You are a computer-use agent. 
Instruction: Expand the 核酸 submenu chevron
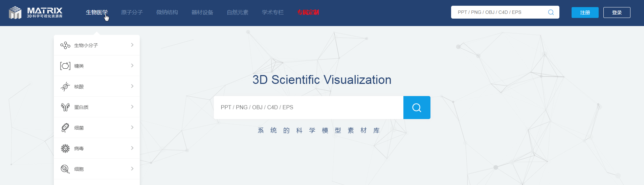[x=132, y=86]
